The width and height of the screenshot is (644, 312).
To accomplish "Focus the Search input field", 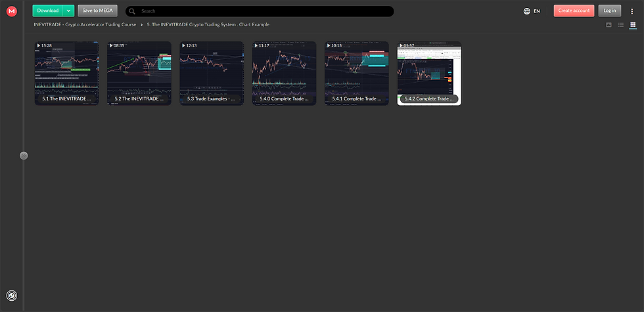I will pos(260,11).
